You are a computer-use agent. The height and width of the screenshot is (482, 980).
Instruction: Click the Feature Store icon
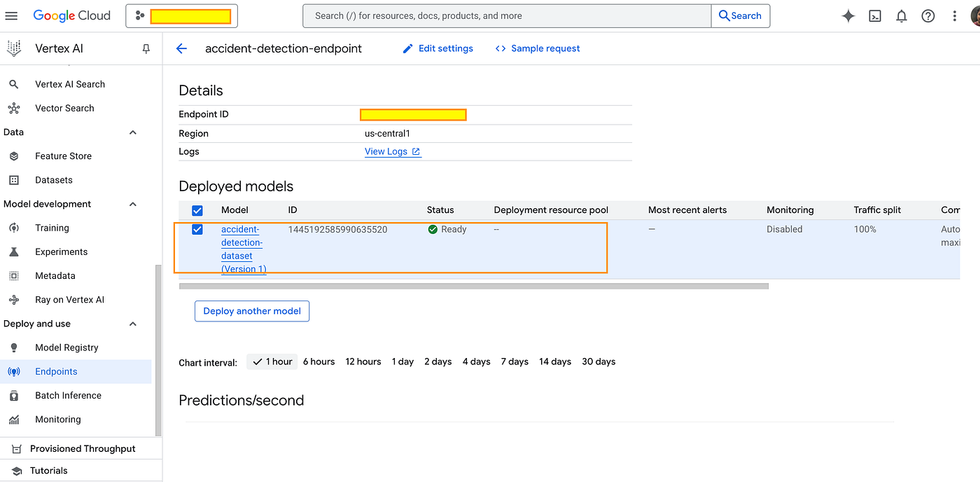pos(13,156)
